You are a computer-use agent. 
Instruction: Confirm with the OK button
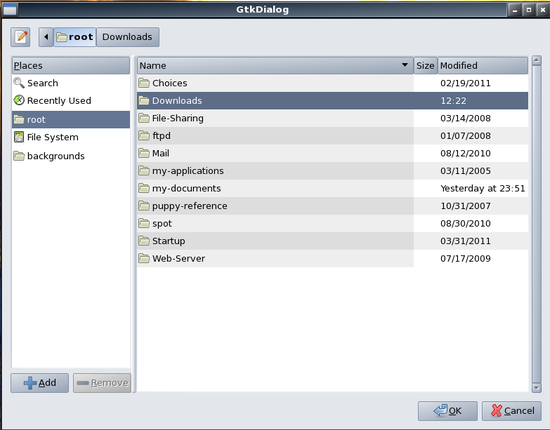point(448,411)
